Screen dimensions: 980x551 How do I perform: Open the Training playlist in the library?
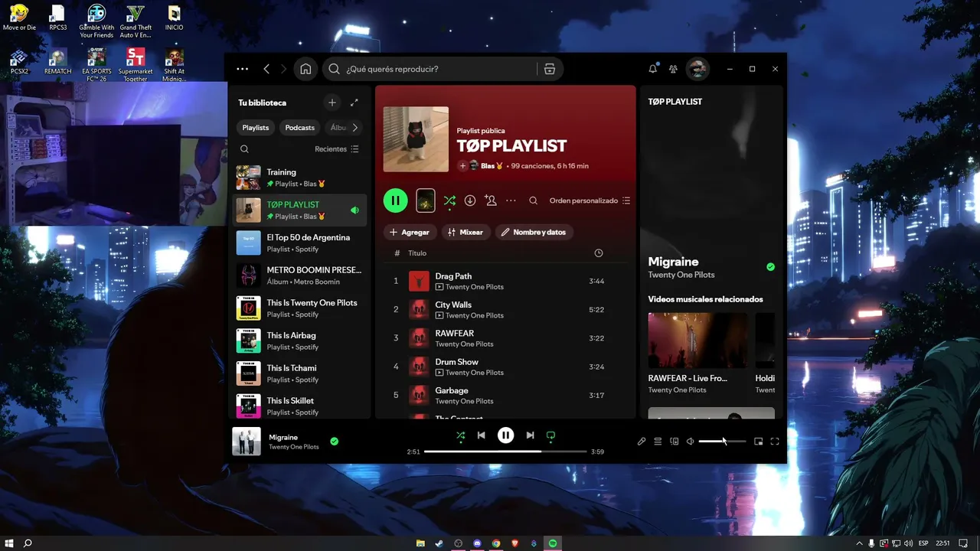click(x=299, y=178)
